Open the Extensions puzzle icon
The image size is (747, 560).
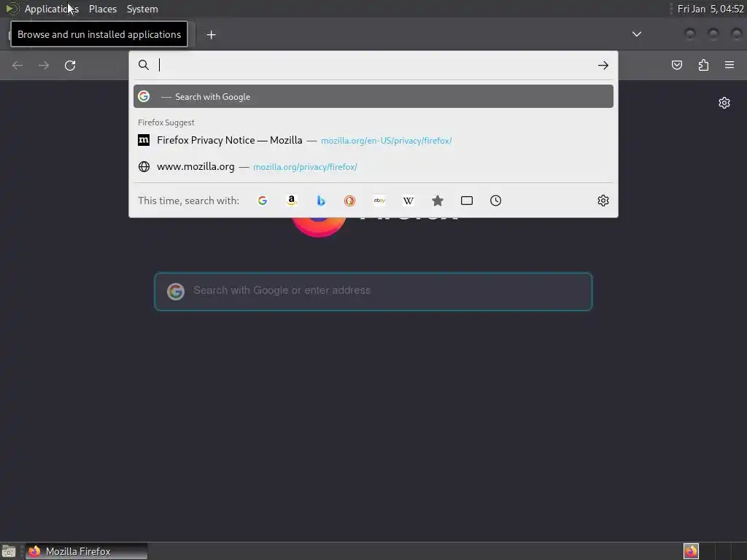(x=703, y=65)
